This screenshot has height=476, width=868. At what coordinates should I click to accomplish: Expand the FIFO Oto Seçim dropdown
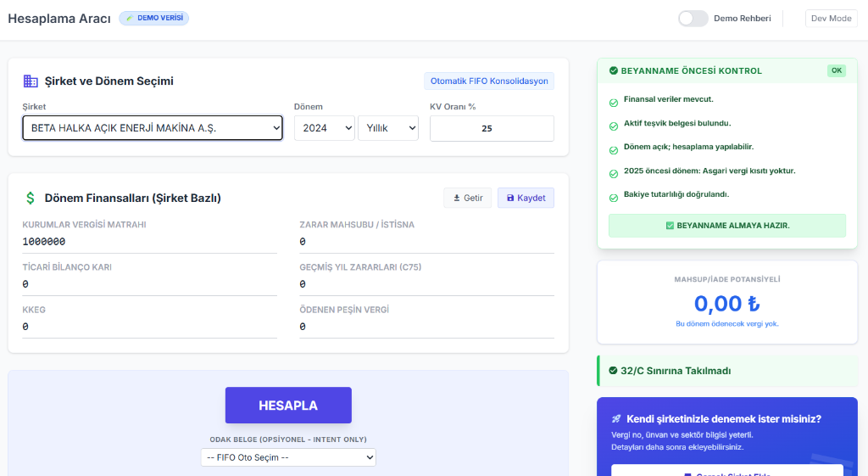coord(288,457)
